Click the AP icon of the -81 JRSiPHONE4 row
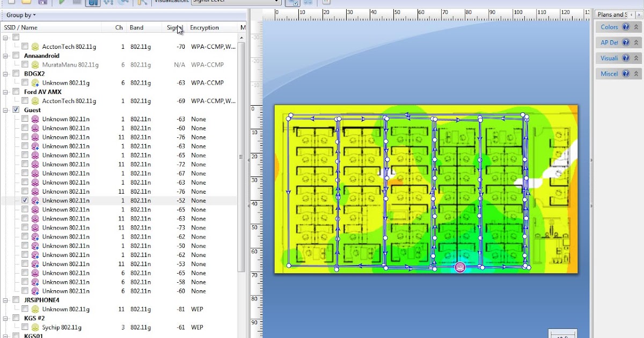The image size is (644, 338). pyautogui.click(x=35, y=310)
